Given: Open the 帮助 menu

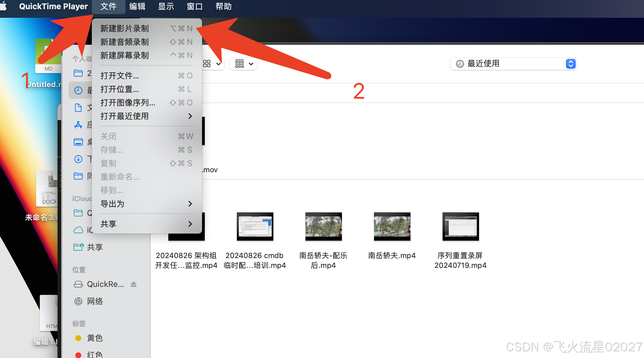Looking at the screenshot, I should [x=223, y=6].
